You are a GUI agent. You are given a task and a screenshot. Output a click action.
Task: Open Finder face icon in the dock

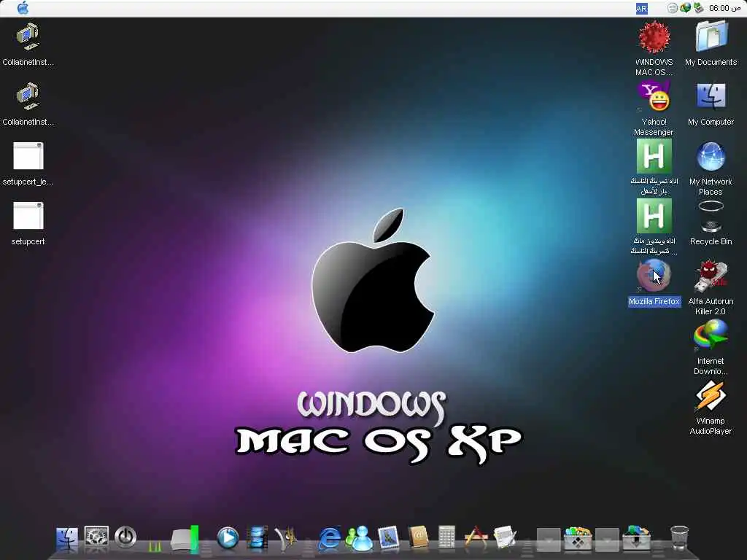click(x=66, y=539)
